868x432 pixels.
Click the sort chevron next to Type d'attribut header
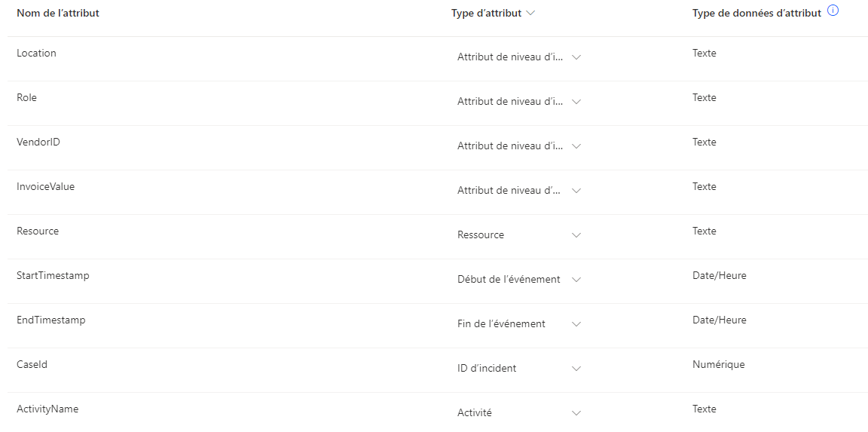coord(531,14)
